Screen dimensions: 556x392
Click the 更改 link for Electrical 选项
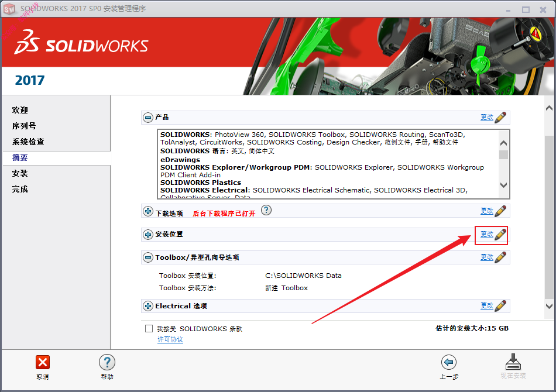tap(487, 305)
